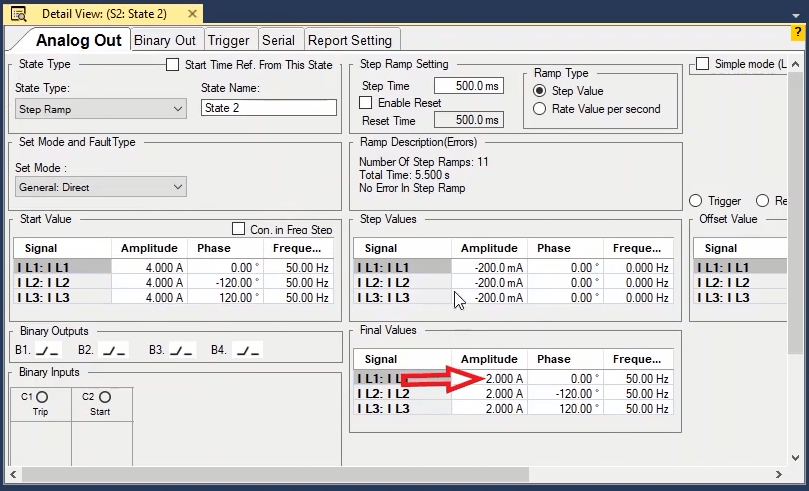Viewport: 809px width, 491px height.
Task: Click the yellow help question mark icon
Action: [x=797, y=32]
